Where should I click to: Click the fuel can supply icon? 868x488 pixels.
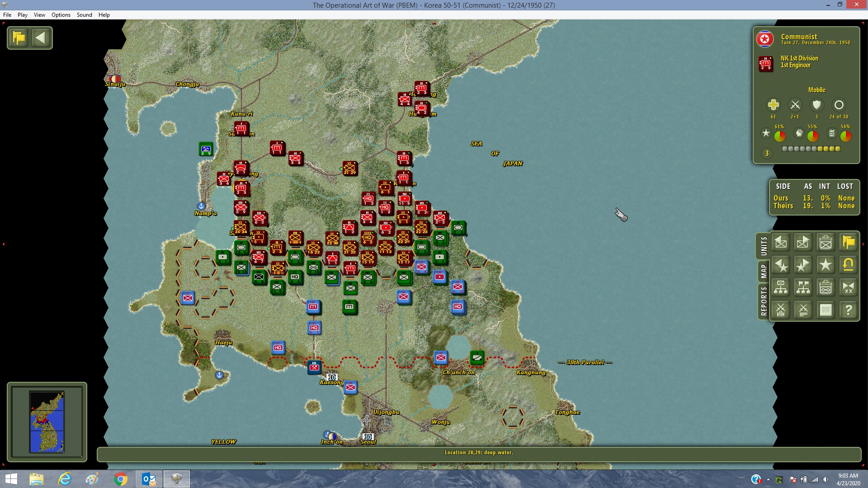pyautogui.click(x=832, y=133)
